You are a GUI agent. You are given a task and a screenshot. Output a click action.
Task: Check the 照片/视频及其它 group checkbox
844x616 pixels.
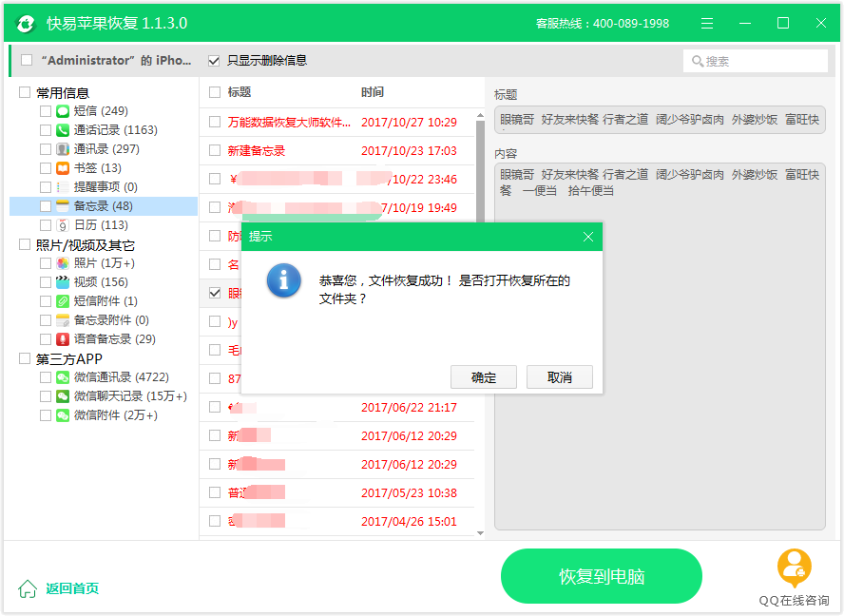click(x=24, y=244)
